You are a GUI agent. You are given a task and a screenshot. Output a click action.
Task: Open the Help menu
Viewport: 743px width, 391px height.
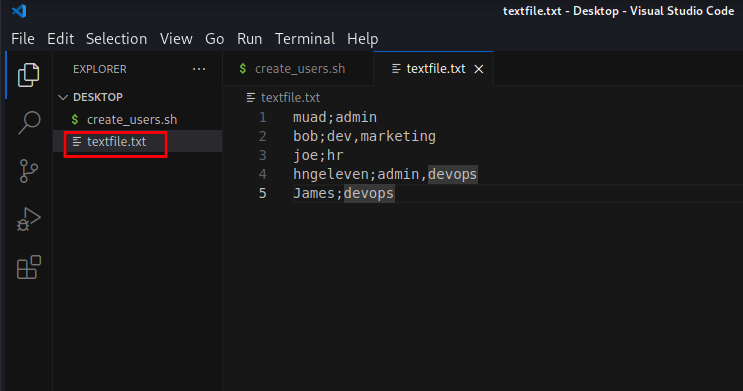coord(362,39)
